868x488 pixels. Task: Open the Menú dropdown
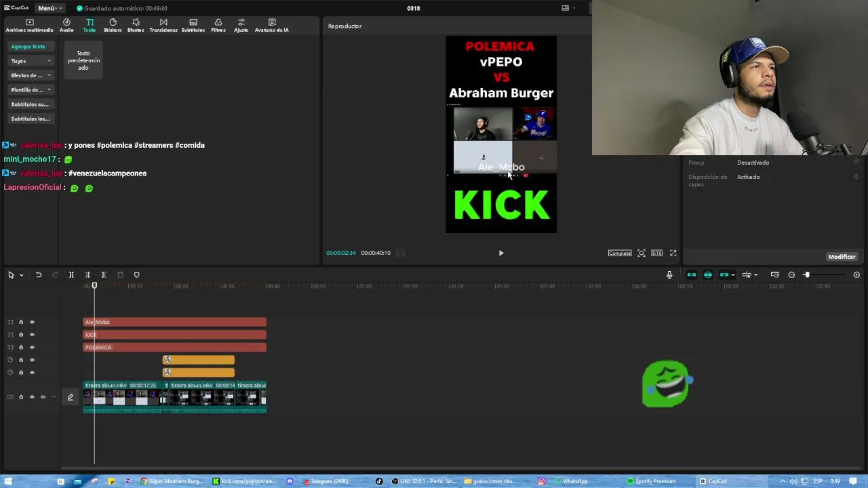pos(50,8)
